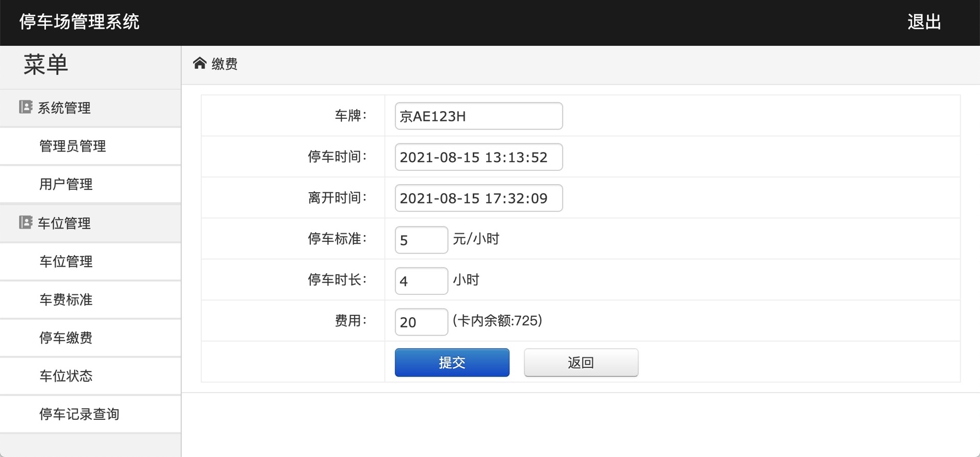The image size is (980, 457).
Task: Click 退出 to log out
Action: [x=924, y=22]
